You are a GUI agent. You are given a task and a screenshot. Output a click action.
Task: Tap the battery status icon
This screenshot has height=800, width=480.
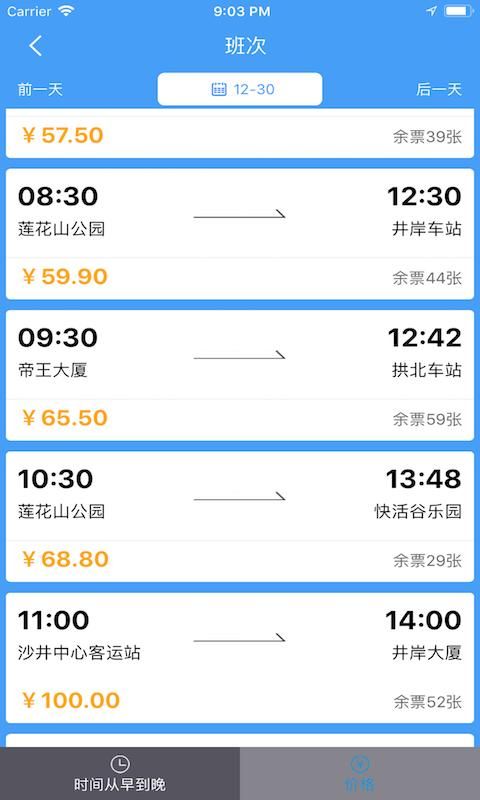tap(459, 11)
